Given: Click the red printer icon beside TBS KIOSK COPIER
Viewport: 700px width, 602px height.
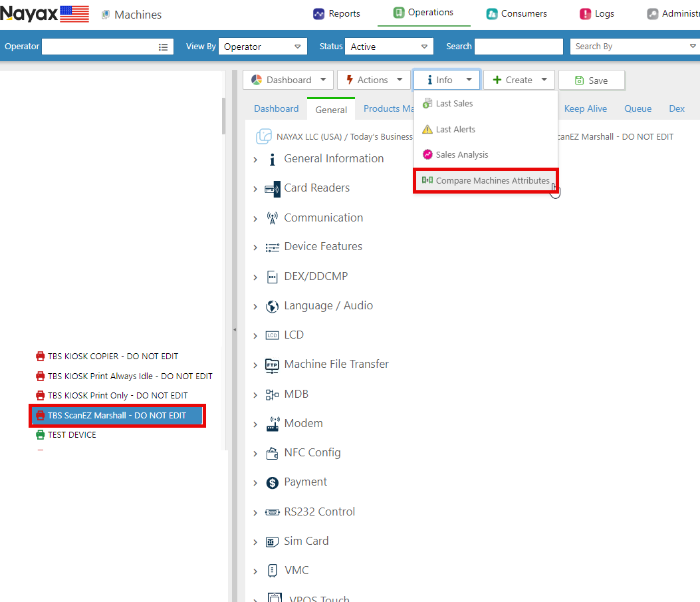Looking at the screenshot, I should point(40,357).
